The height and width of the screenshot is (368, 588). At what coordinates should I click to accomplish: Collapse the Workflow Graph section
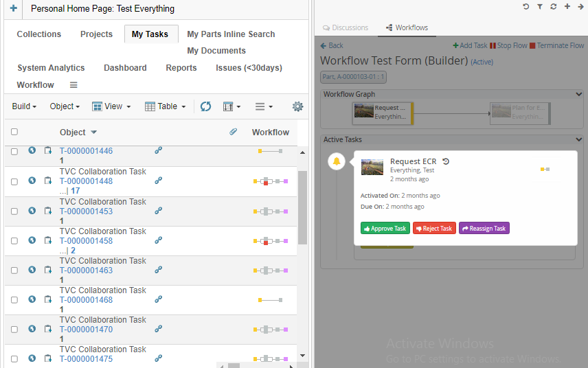click(x=579, y=94)
